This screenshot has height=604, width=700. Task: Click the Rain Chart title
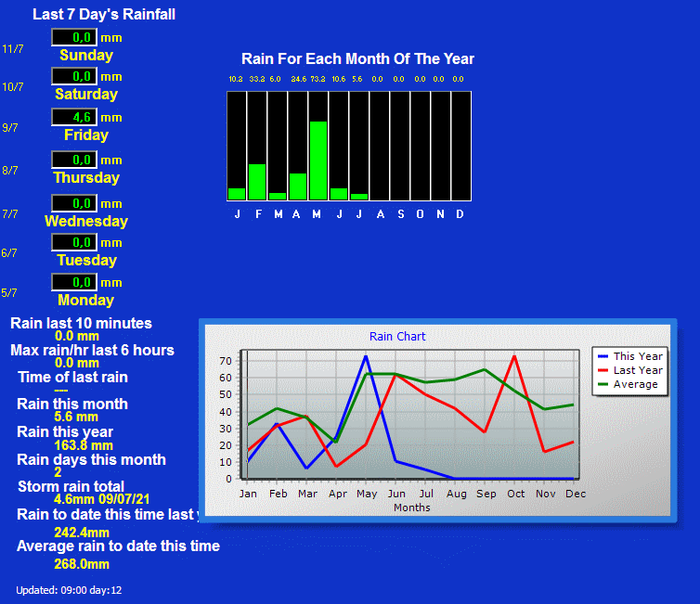point(397,337)
